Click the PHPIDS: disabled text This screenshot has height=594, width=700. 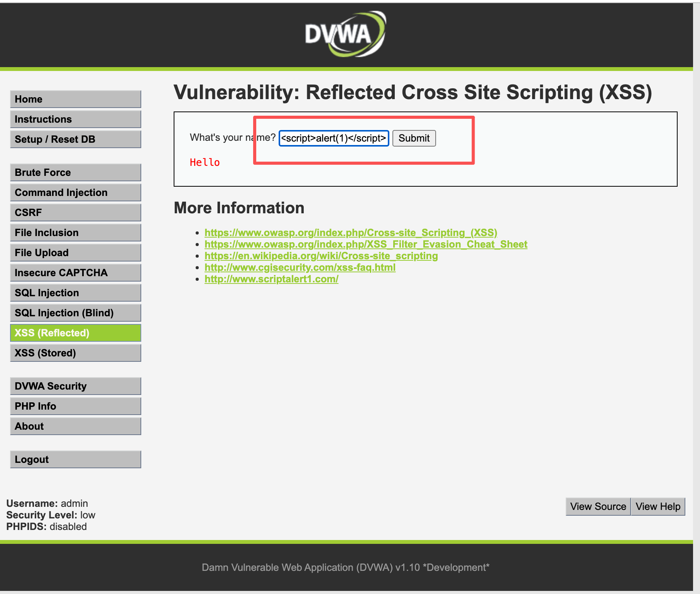click(x=46, y=526)
